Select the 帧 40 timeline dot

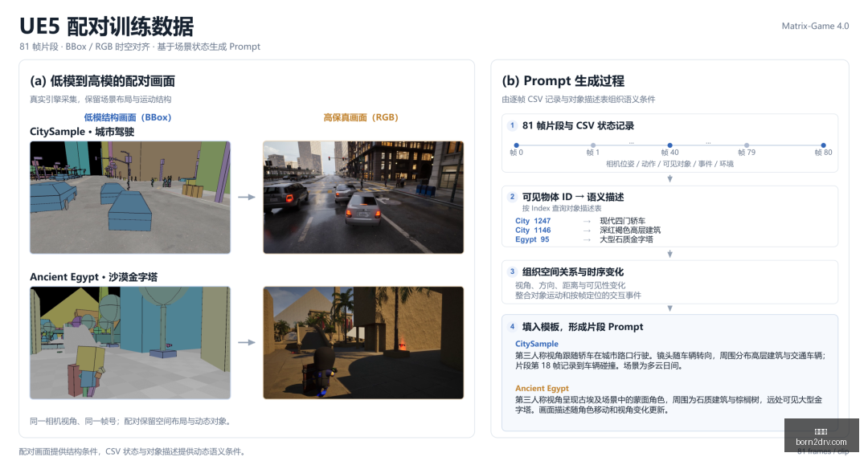click(669, 145)
